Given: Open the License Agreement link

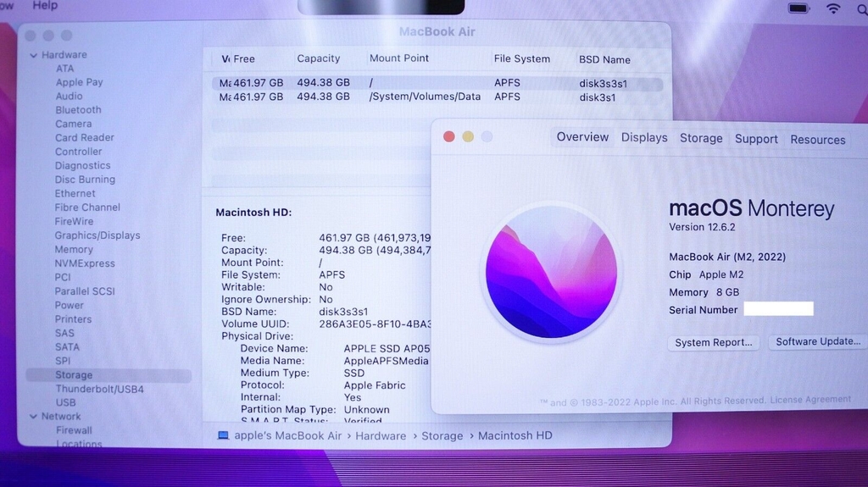Looking at the screenshot, I should [810, 400].
